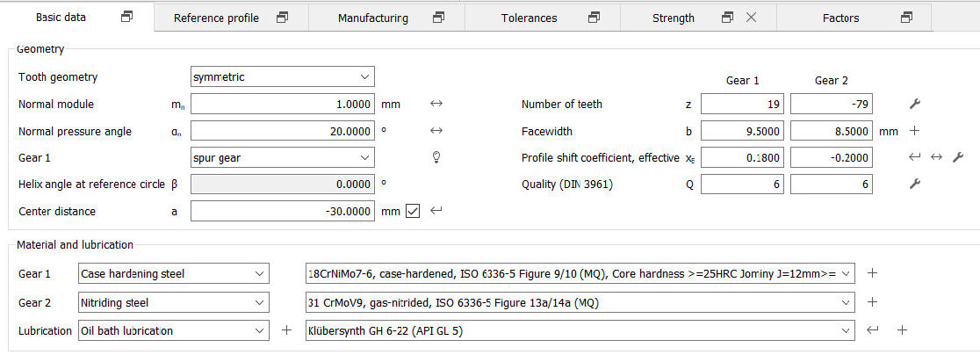Click plus icon at end of Lubrication row
The width and height of the screenshot is (980, 362).
pyautogui.click(x=902, y=330)
